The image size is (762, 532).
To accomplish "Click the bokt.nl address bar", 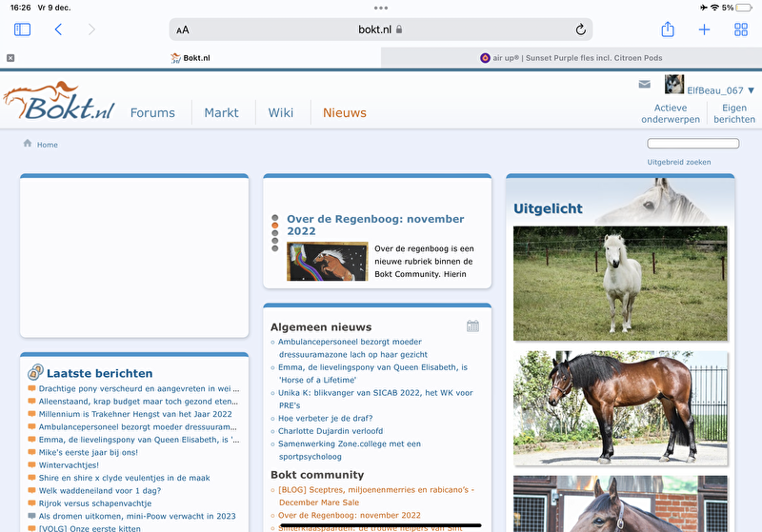I will (x=380, y=30).
